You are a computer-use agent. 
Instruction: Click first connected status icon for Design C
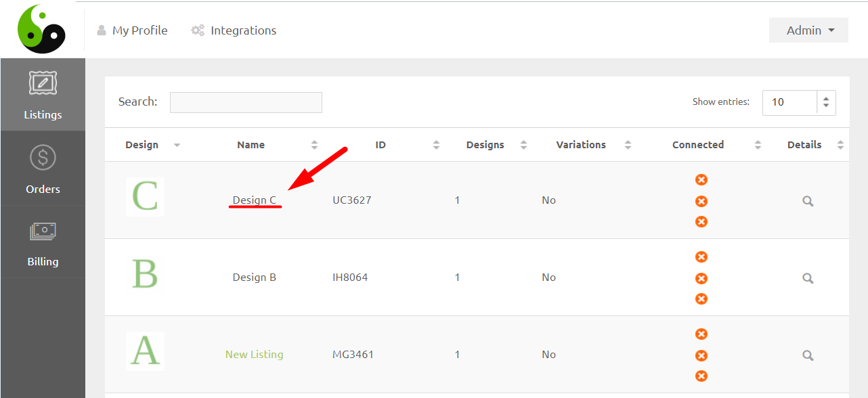pyautogui.click(x=701, y=180)
